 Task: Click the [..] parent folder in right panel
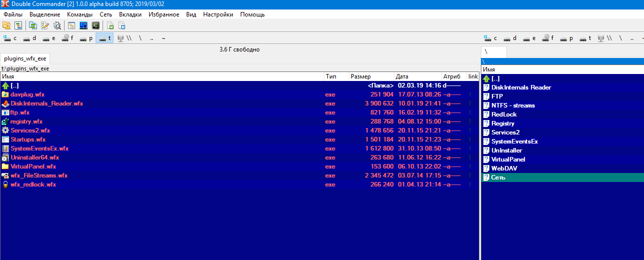(x=495, y=78)
